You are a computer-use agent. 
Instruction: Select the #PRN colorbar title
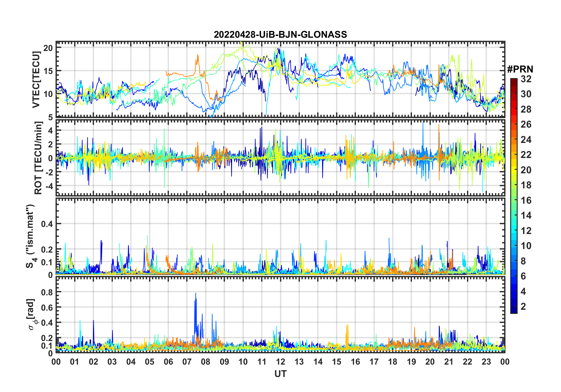point(520,69)
